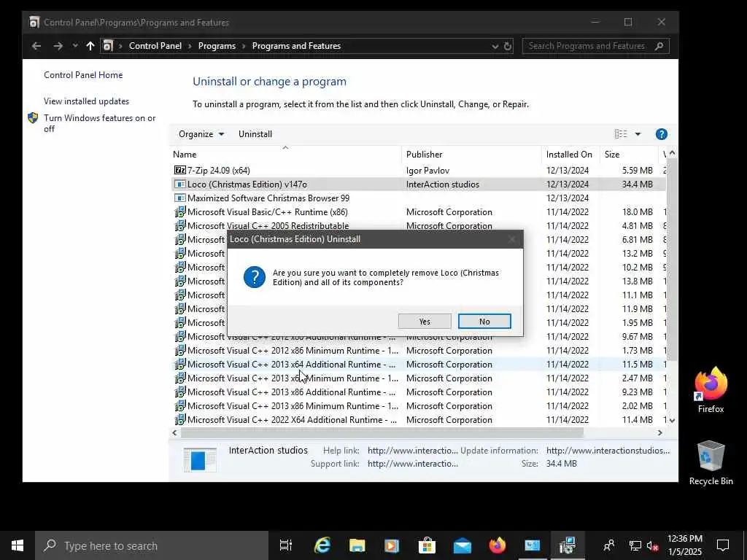Open View installed updates link
Viewport: 747px width, 560px height.
pos(87,101)
